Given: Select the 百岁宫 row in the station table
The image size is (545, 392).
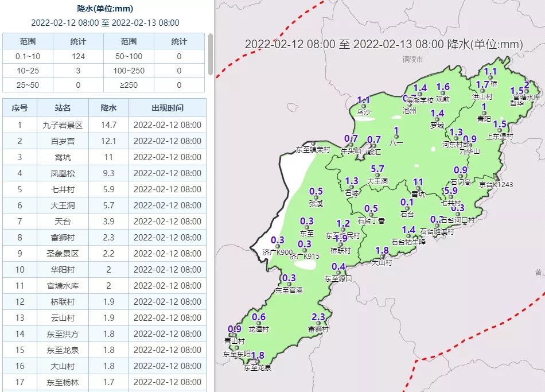Looking at the screenshot, I should click(63, 141).
